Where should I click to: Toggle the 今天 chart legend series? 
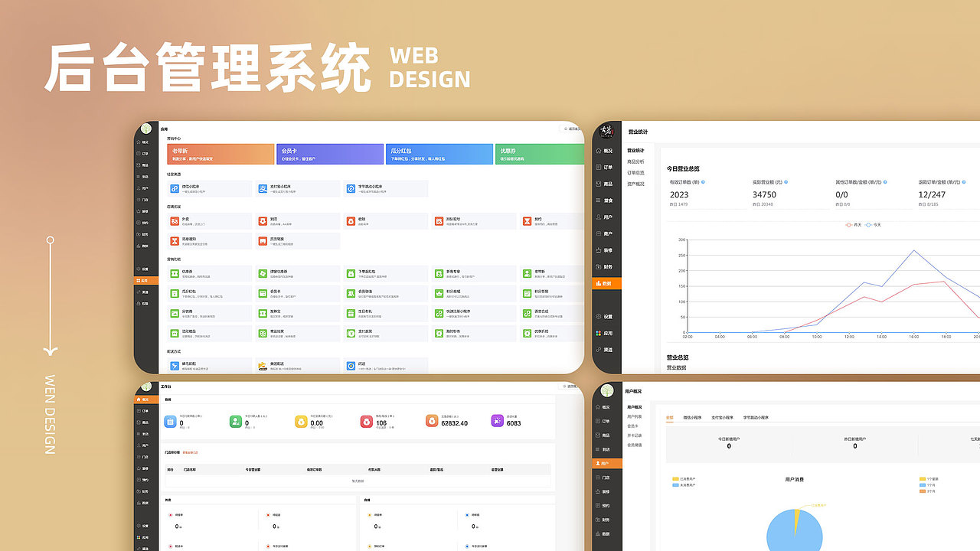pyautogui.click(x=873, y=225)
